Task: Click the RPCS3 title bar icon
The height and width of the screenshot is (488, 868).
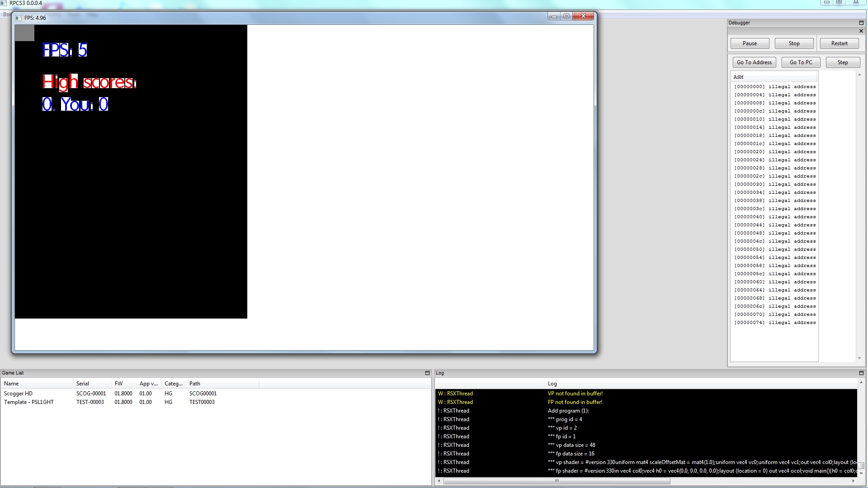Action: (x=4, y=3)
